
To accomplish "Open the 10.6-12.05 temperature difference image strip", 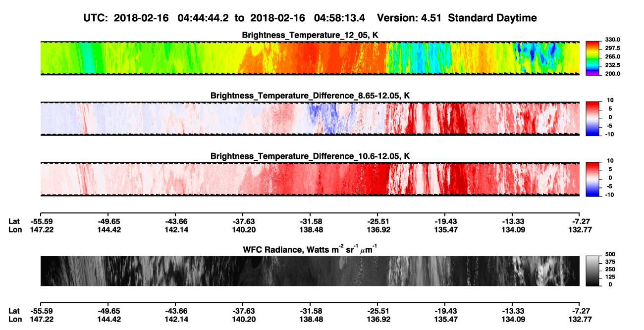I will (x=310, y=179).
